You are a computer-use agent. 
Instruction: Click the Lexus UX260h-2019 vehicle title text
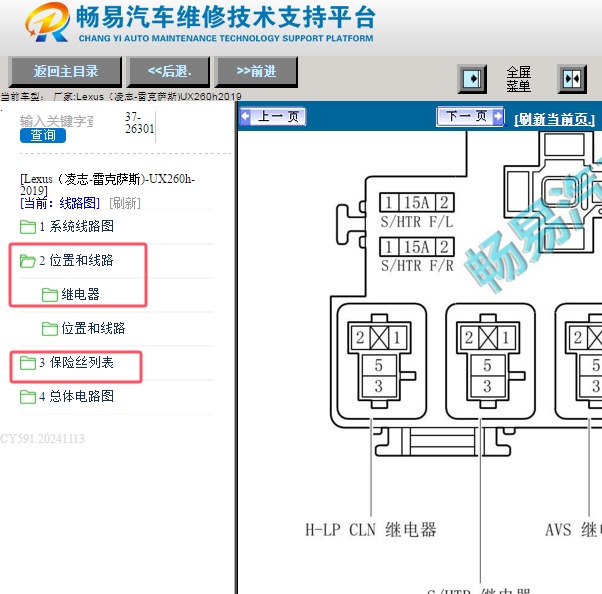pyautogui.click(x=108, y=185)
